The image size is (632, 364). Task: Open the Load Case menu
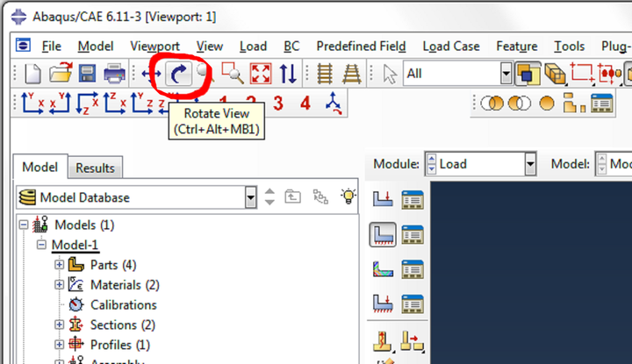[x=451, y=46]
